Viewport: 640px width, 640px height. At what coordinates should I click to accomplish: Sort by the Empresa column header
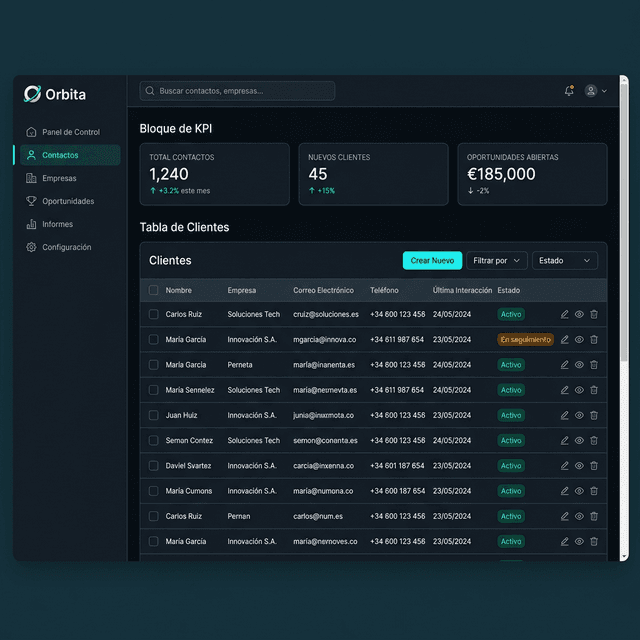(242, 290)
